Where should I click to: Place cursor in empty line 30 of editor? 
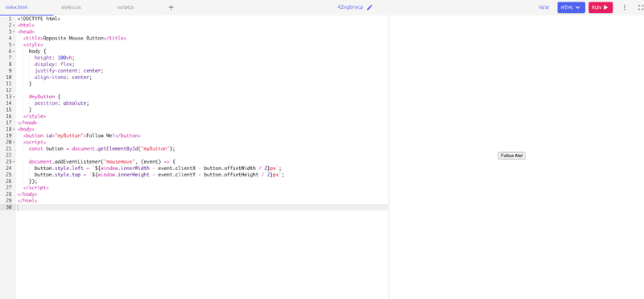tap(202, 207)
